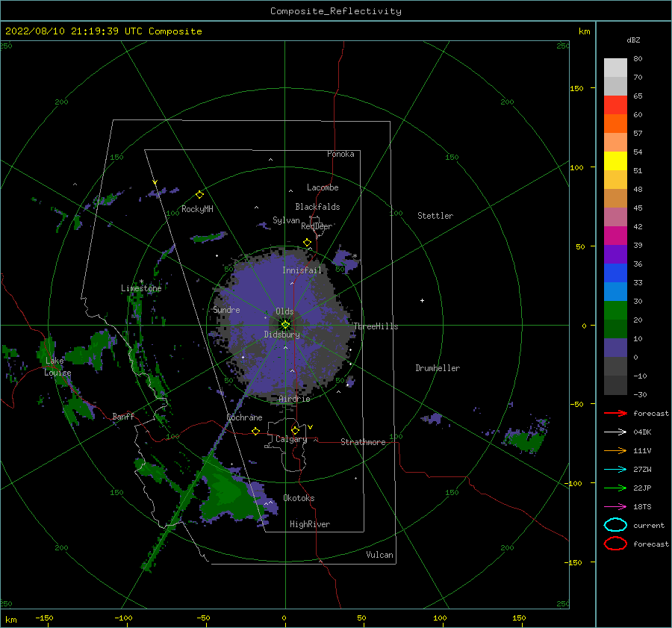Click the yellow diamond marker above Calgary label

point(295,430)
